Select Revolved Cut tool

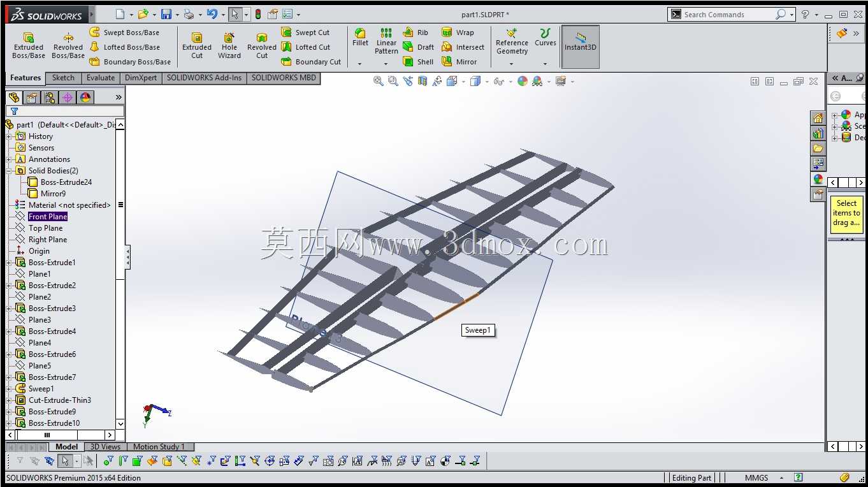[262, 46]
